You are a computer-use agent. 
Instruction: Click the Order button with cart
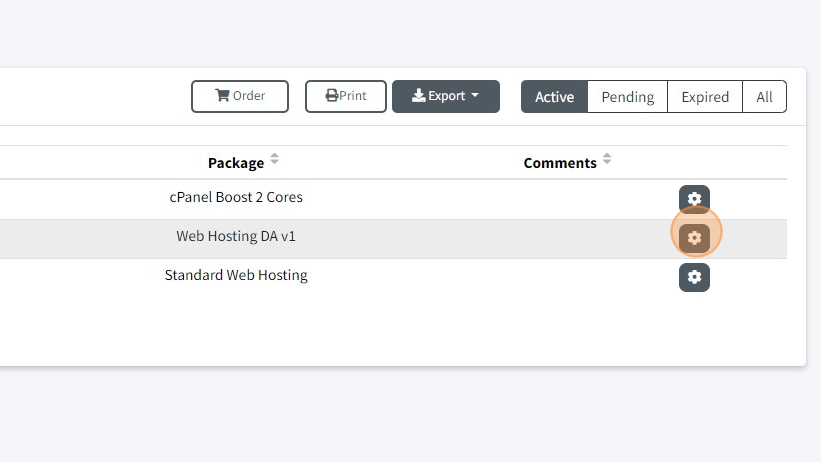(x=240, y=96)
